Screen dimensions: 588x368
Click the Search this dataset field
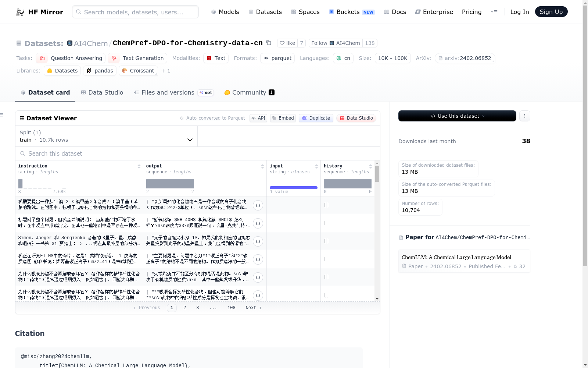[x=198, y=153]
